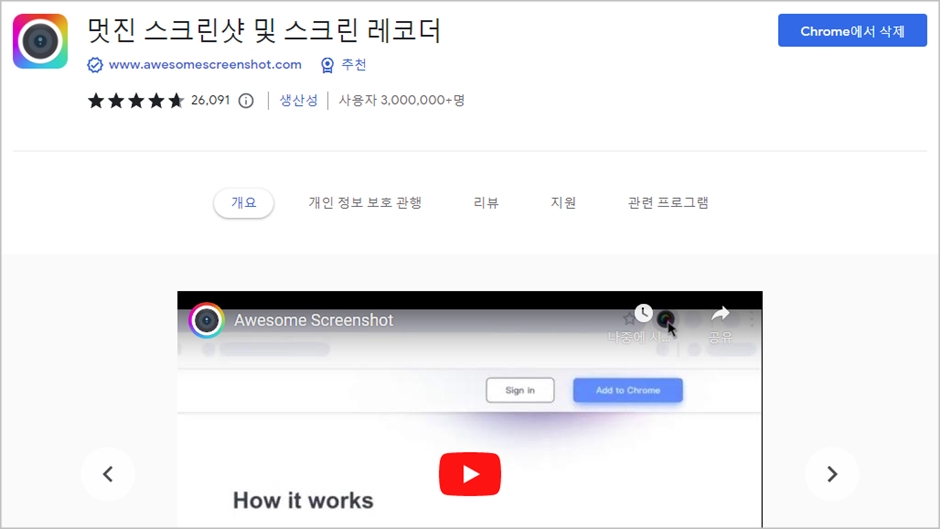Click the watch later clock icon
The width and height of the screenshot is (940, 529).
pyautogui.click(x=643, y=312)
